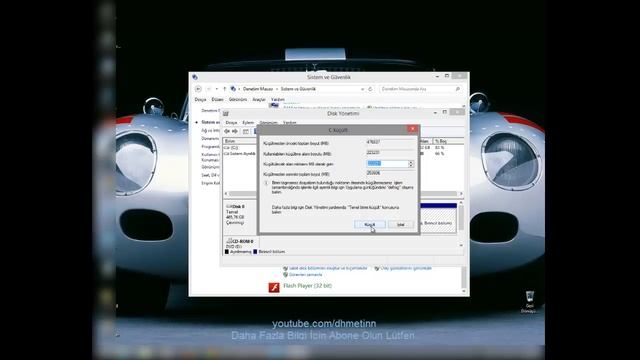Click Sistem ve Güvenlik sidebar item
640x360 pixels.
(x=210, y=122)
